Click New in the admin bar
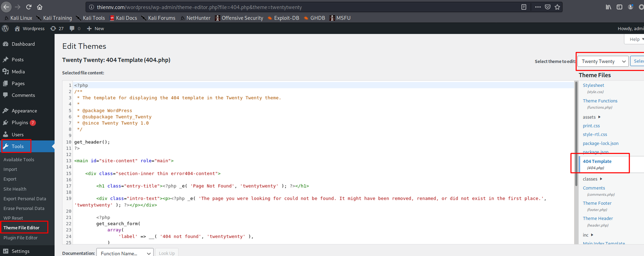 point(95,29)
